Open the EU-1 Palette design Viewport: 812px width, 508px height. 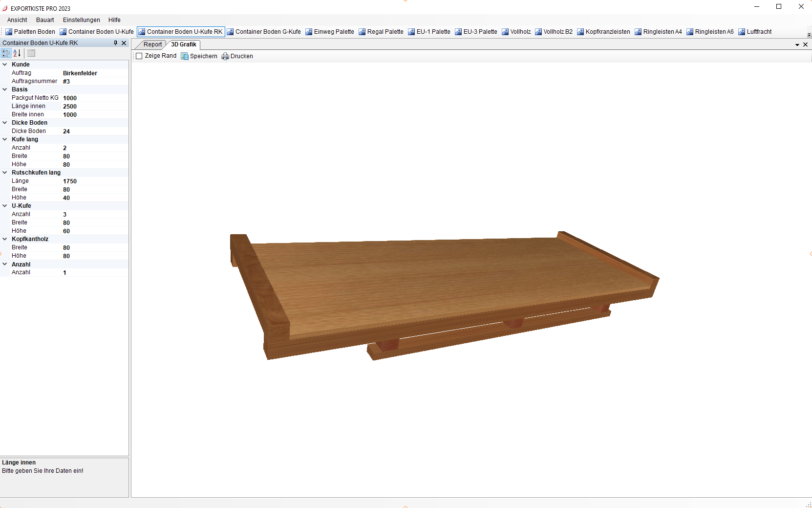coord(429,32)
